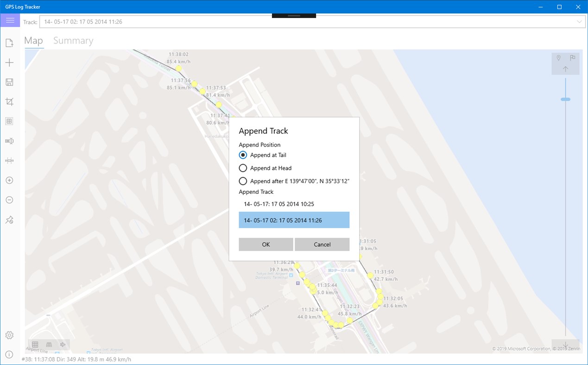
Task: Zoom out on the map
Action: 9,199
